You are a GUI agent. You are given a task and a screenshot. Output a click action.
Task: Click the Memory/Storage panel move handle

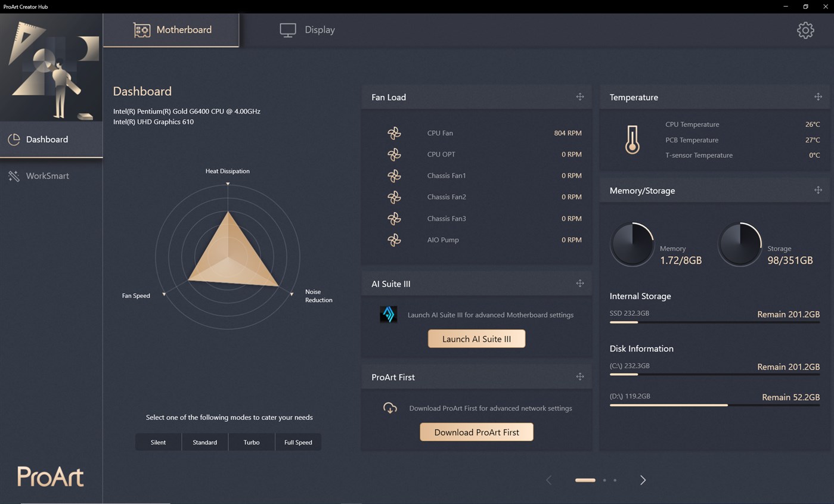pyautogui.click(x=818, y=190)
